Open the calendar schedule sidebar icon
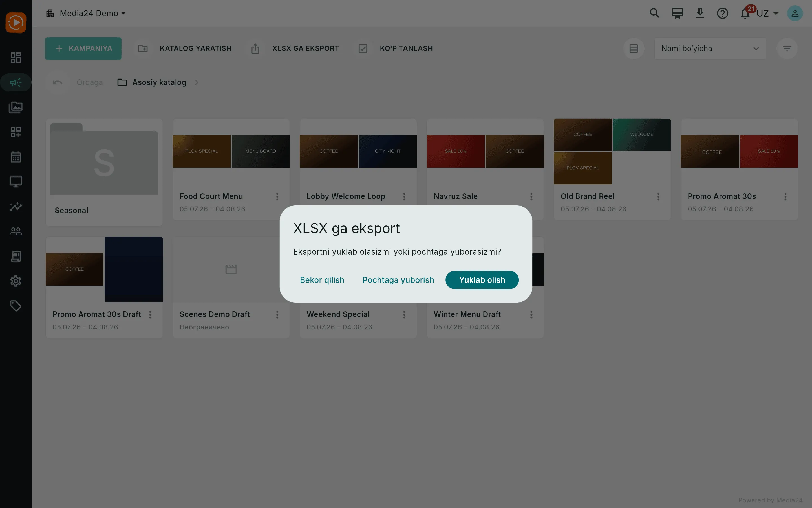Screen dimensions: 812x508 16,157
